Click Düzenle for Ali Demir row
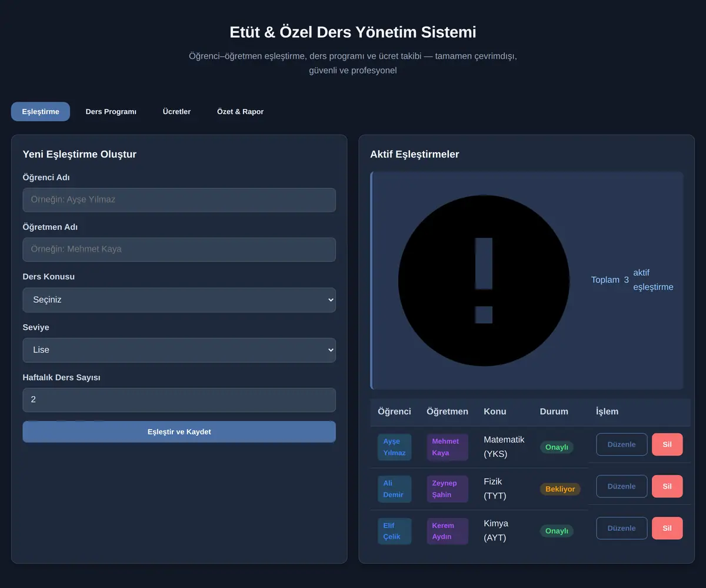The width and height of the screenshot is (706, 588). tap(622, 486)
